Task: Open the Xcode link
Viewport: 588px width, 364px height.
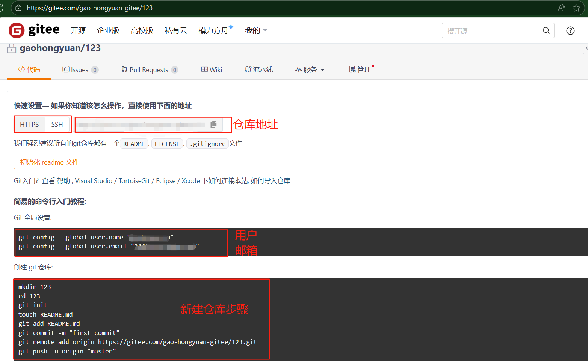Action: click(x=190, y=181)
